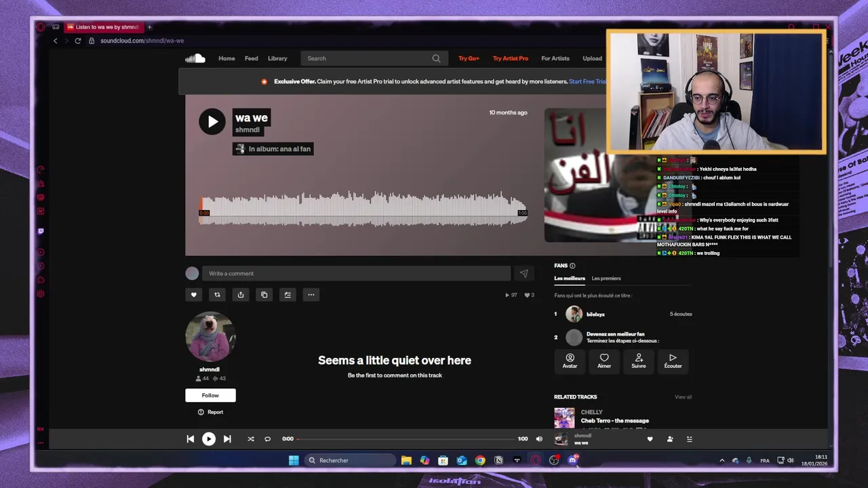Open a new browser tab
Image resolution: width=868 pixels, height=488 pixels.
point(149,27)
